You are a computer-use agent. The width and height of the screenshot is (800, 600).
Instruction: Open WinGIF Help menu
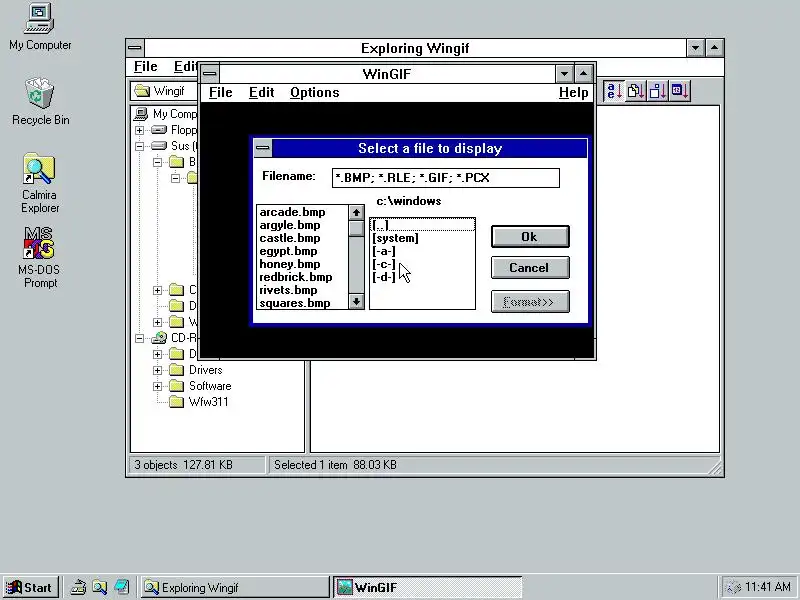(573, 93)
